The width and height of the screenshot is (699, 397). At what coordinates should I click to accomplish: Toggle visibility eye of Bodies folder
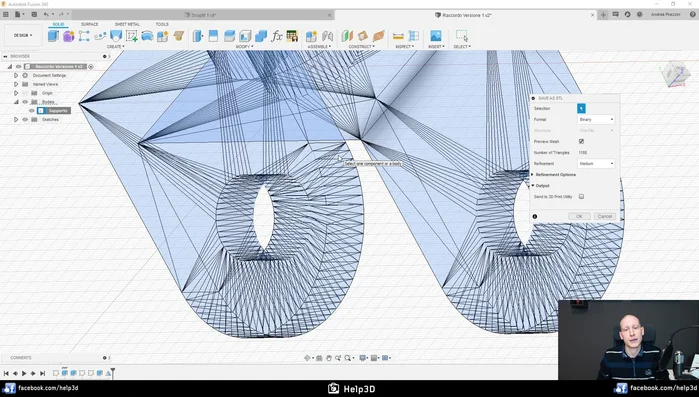(x=25, y=102)
